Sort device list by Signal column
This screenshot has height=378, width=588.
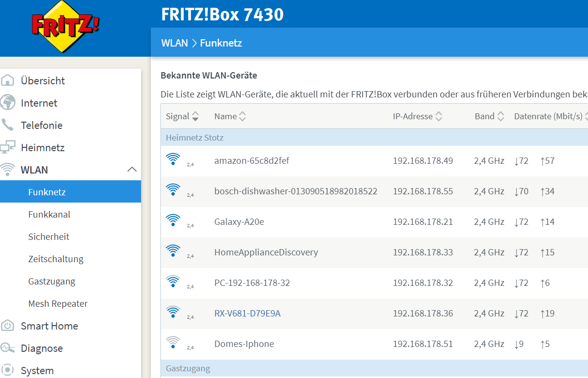coord(182,116)
